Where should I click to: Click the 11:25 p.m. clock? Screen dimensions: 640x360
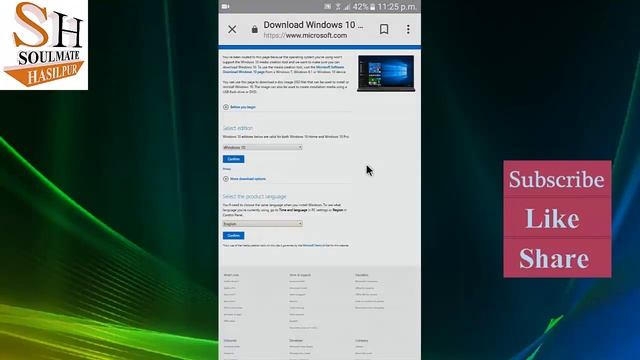(397, 7)
